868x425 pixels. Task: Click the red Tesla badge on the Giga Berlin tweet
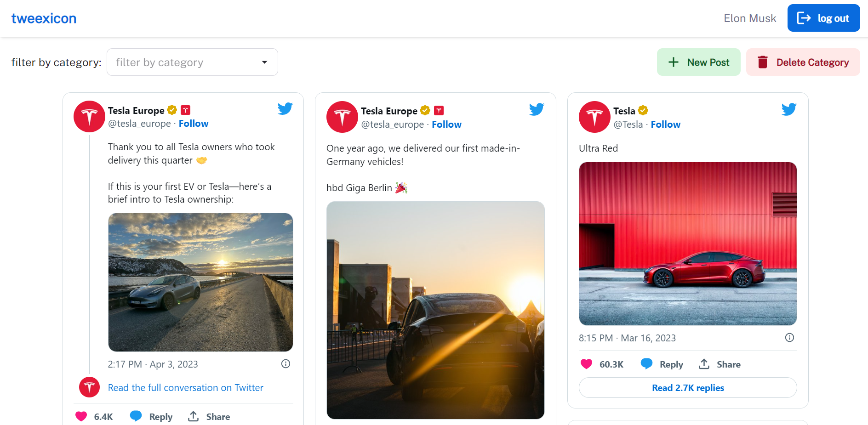tap(439, 110)
